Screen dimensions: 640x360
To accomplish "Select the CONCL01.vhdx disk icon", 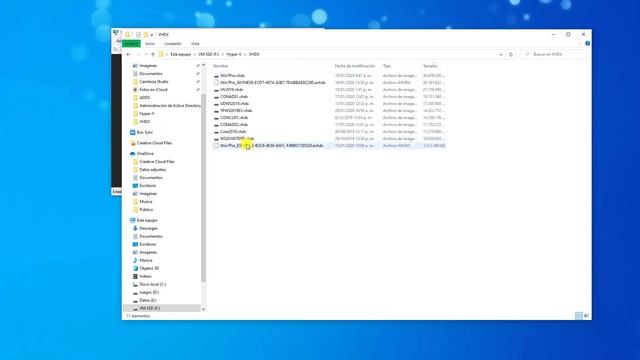I will (216, 118).
